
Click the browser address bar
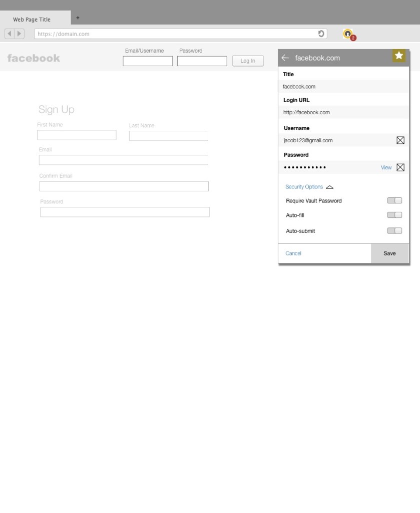pos(175,34)
